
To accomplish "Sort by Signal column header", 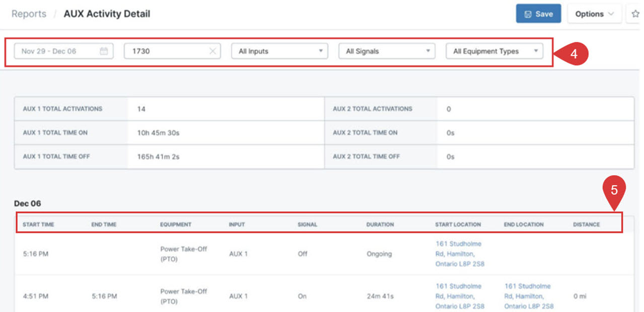I will point(307,224).
